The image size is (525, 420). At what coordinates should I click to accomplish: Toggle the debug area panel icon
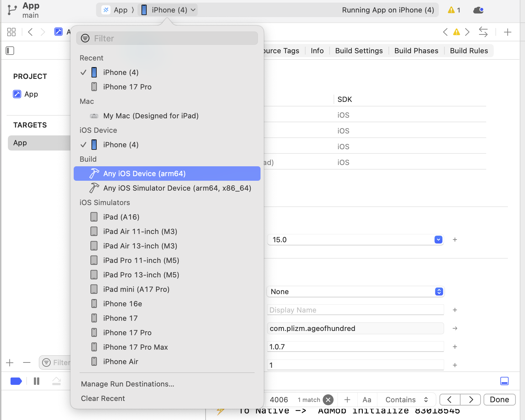click(x=504, y=381)
